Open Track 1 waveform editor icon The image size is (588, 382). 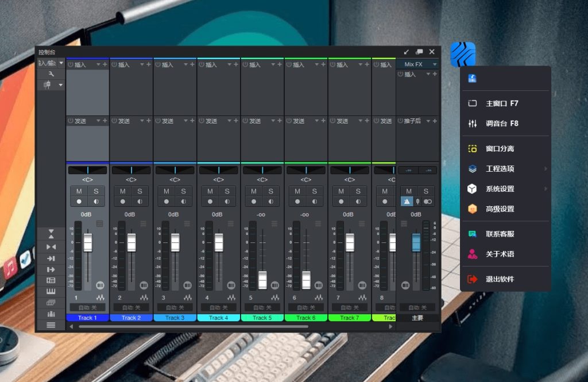100,298
